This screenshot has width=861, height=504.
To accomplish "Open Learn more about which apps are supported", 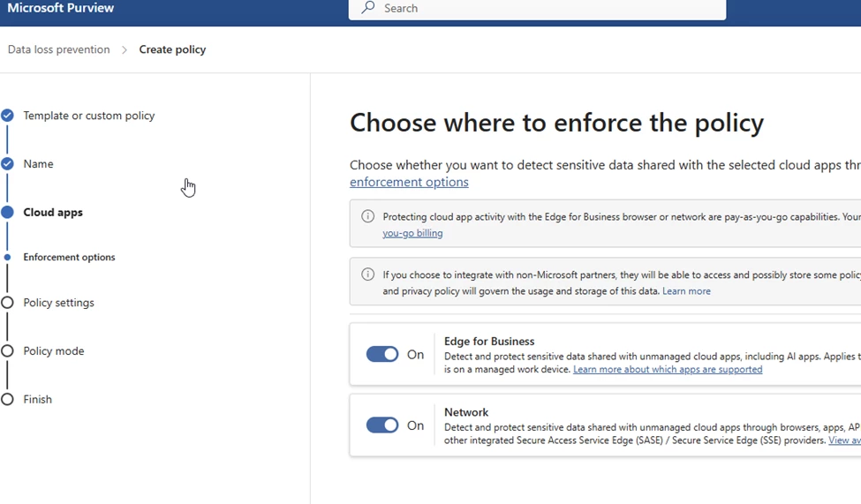I will tap(668, 370).
